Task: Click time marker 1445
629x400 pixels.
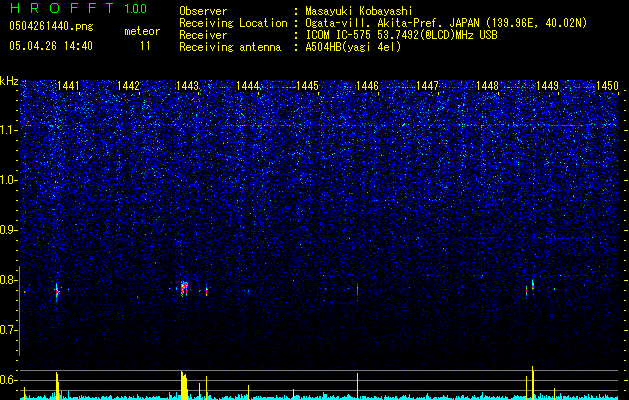Action: coord(307,86)
